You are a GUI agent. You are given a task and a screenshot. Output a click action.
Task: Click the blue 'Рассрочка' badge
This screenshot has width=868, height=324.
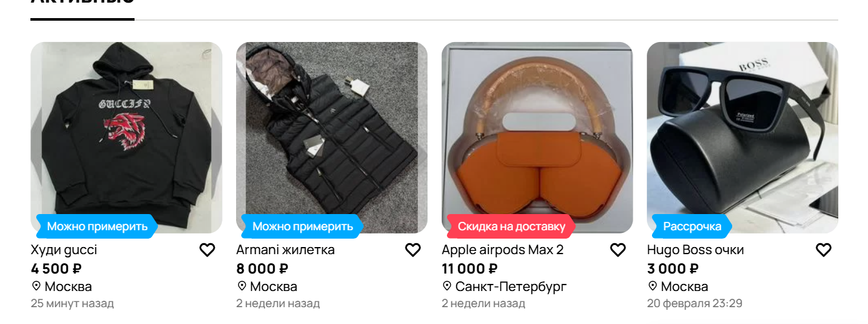[x=692, y=226]
